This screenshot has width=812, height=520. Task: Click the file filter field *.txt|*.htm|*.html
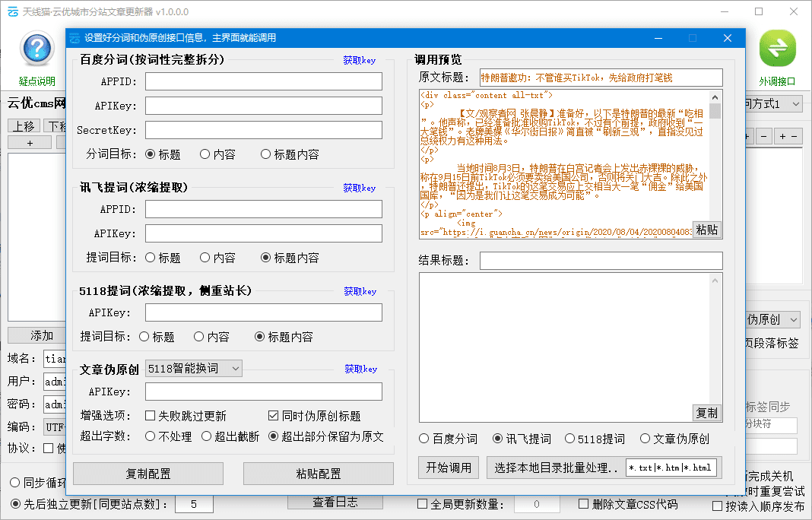[x=671, y=468]
